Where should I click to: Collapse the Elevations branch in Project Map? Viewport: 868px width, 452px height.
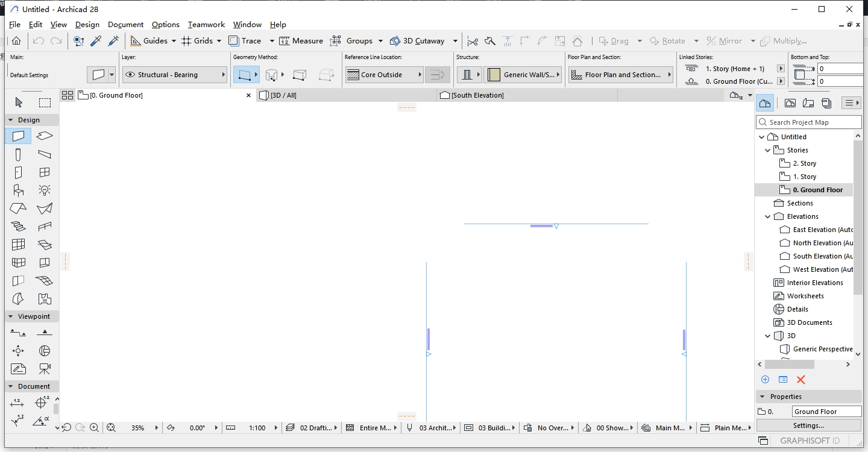coord(769,216)
